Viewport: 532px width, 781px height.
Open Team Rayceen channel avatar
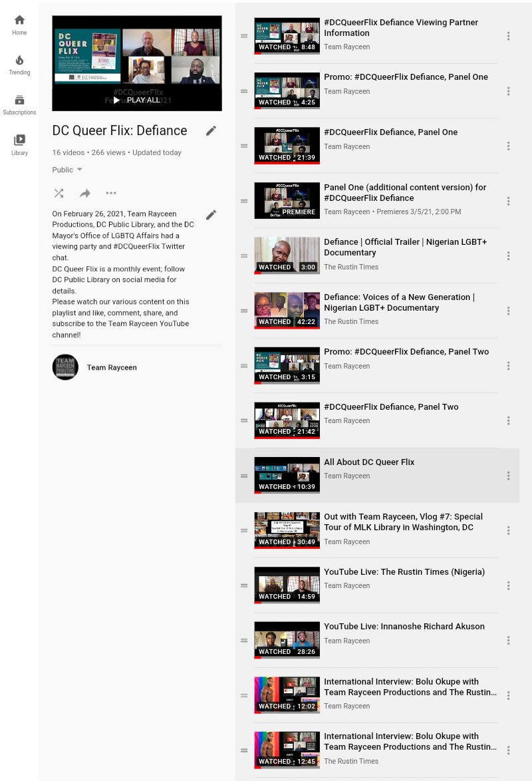coord(65,367)
